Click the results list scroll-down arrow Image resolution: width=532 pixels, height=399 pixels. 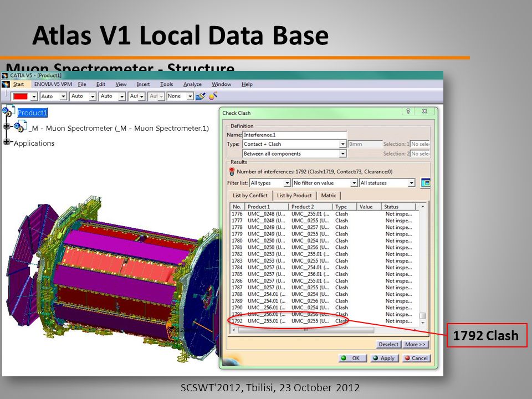tap(423, 323)
